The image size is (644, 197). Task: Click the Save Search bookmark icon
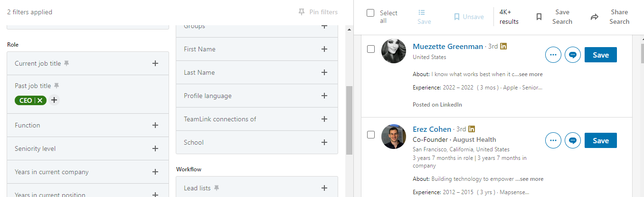click(x=539, y=17)
